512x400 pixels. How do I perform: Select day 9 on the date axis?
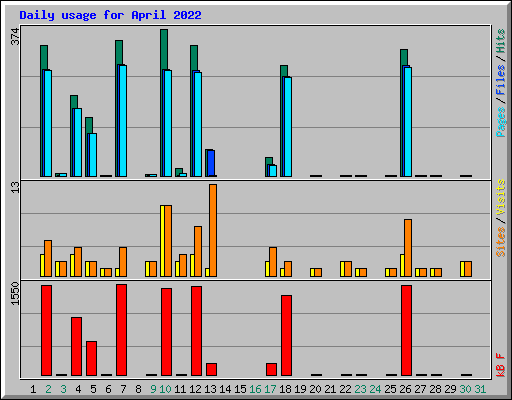[153, 389]
